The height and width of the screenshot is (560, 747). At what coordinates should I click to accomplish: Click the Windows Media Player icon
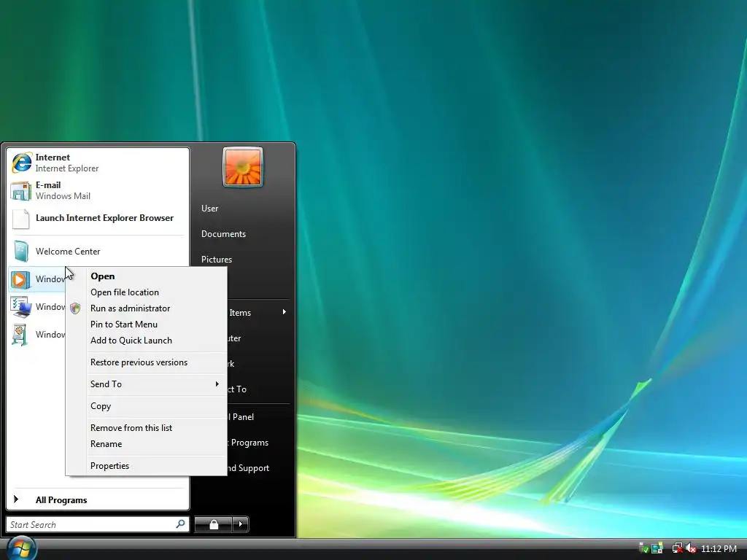(x=20, y=279)
